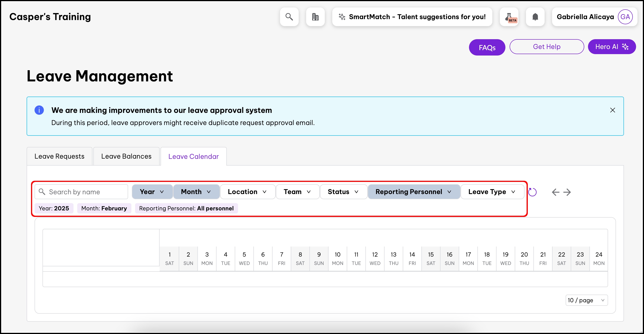Select day 10 MON column header
Screen dimensions: 644x334
[337, 259]
